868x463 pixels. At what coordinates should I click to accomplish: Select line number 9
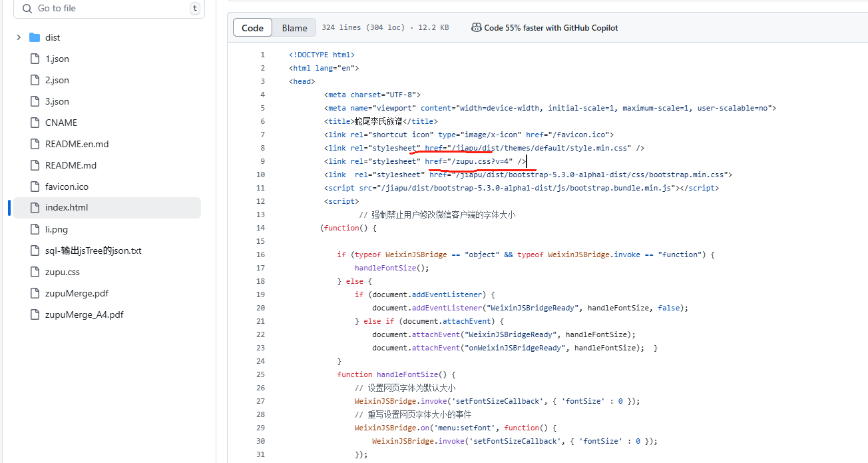pos(262,161)
